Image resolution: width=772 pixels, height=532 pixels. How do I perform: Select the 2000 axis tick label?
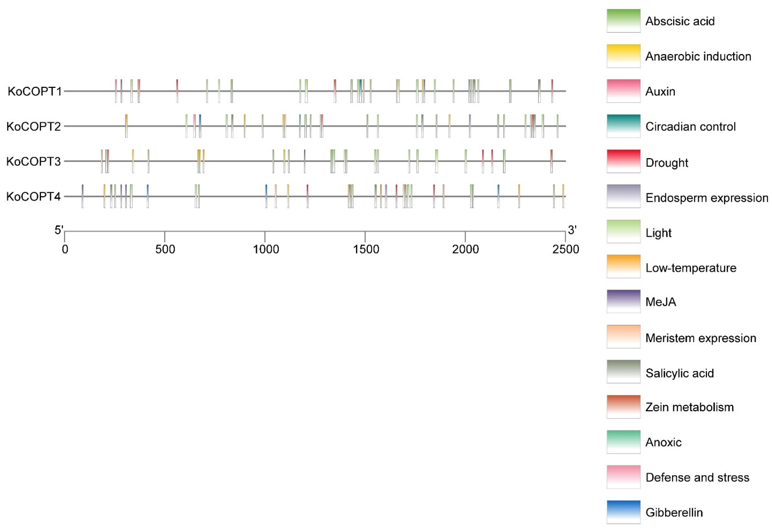(x=465, y=249)
